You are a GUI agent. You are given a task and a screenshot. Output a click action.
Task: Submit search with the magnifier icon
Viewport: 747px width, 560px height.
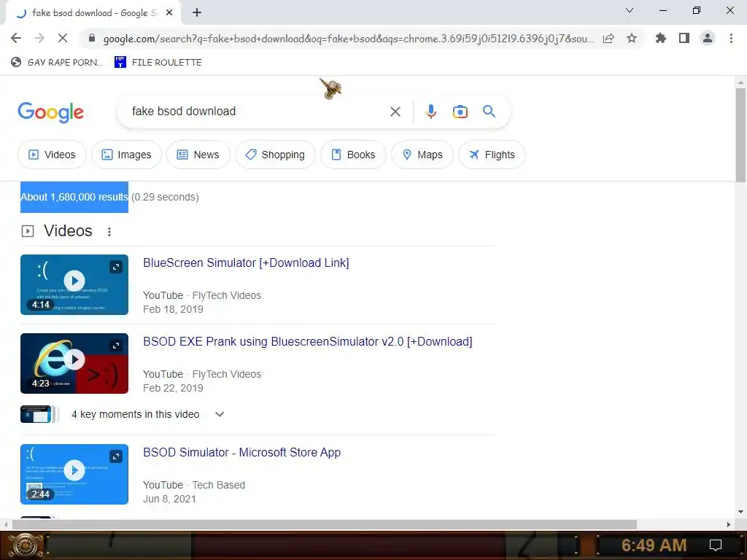point(489,112)
